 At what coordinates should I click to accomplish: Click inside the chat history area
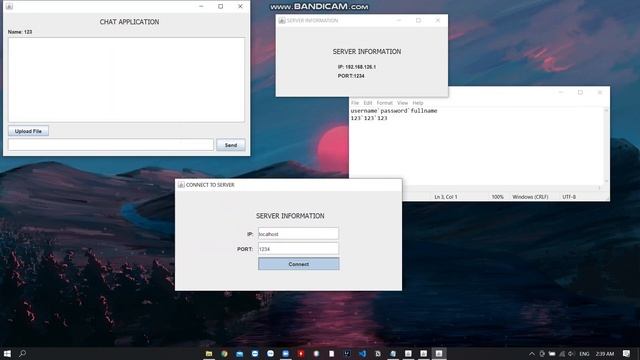point(127,80)
